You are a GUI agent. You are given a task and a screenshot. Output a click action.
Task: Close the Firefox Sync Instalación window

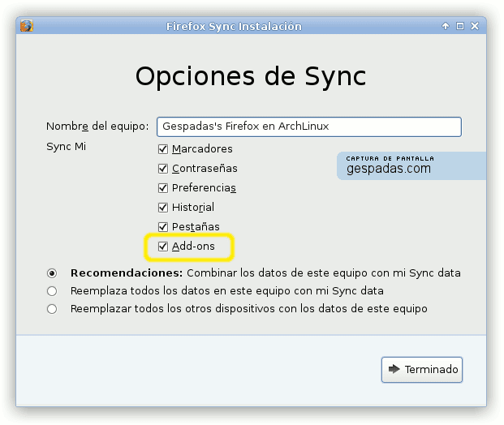click(475, 26)
